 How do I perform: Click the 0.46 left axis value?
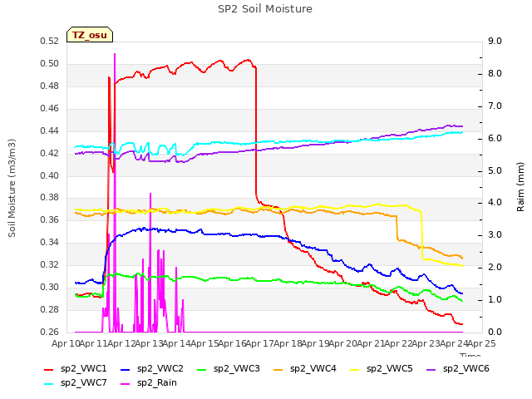click(x=50, y=109)
